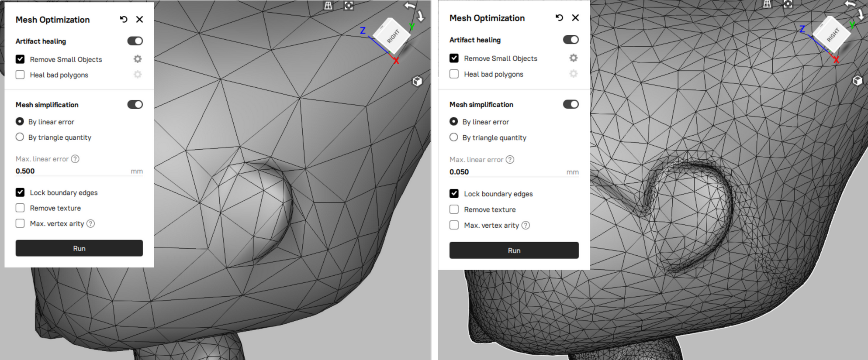868x360 pixels.
Task: Open Remove Small Objects gear settings, left panel
Action: pos(138,59)
